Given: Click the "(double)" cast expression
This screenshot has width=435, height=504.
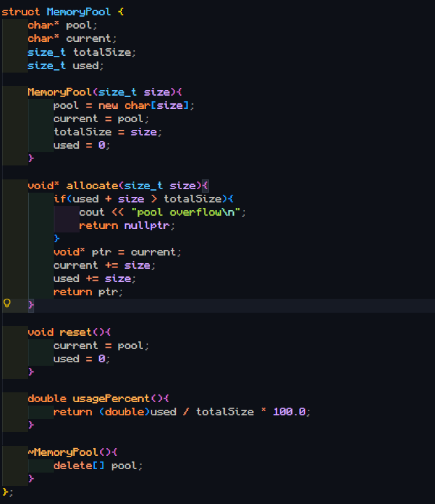Looking at the screenshot, I should click(x=124, y=412).
